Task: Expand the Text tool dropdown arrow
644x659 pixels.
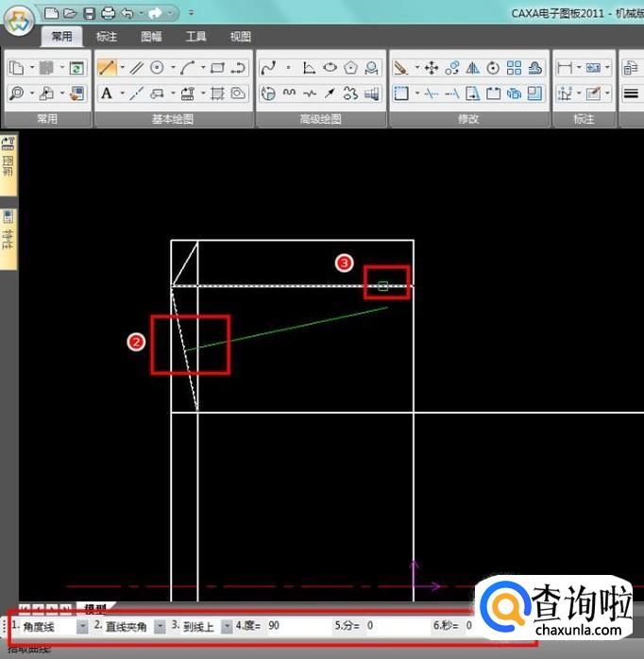Action: pos(123,93)
